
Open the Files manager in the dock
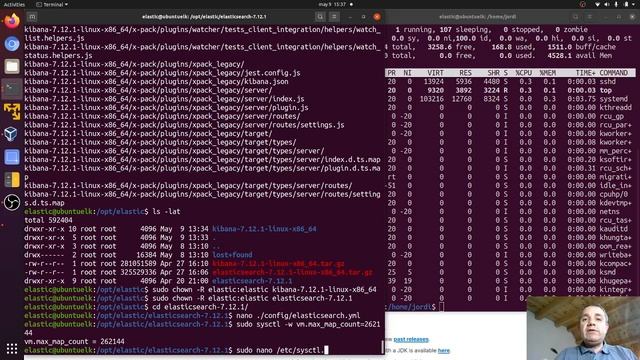12,66
